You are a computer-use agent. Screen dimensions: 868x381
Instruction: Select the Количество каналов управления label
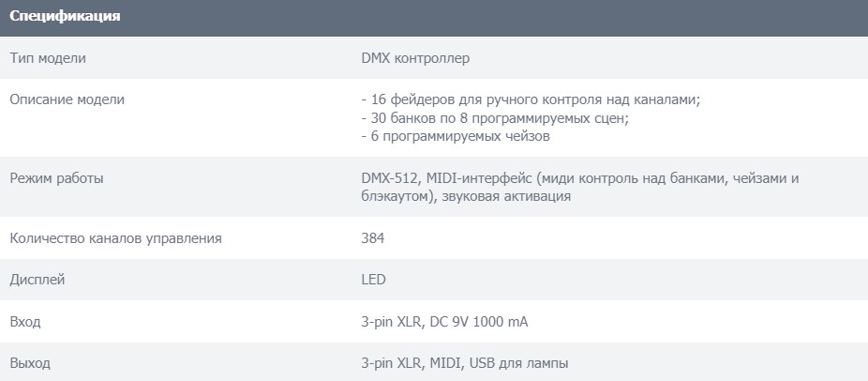click(115, 238)
